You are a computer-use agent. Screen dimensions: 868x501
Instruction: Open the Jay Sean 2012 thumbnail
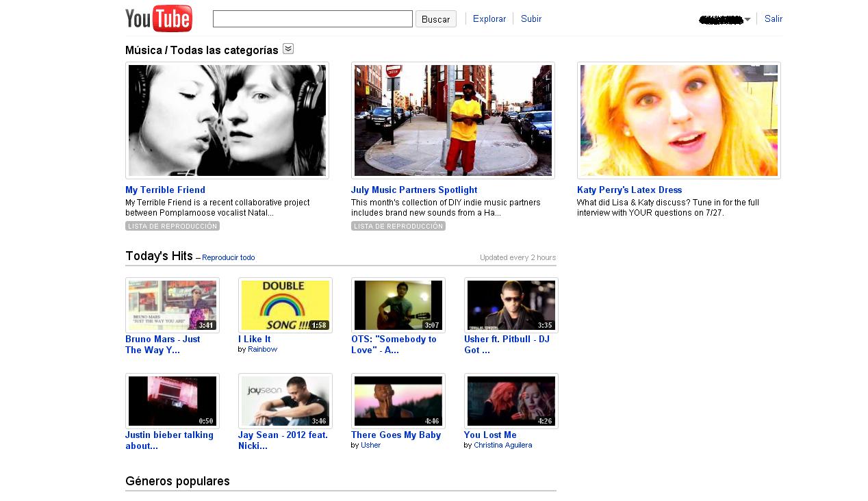pyautogui.click(x=285, y=401)
